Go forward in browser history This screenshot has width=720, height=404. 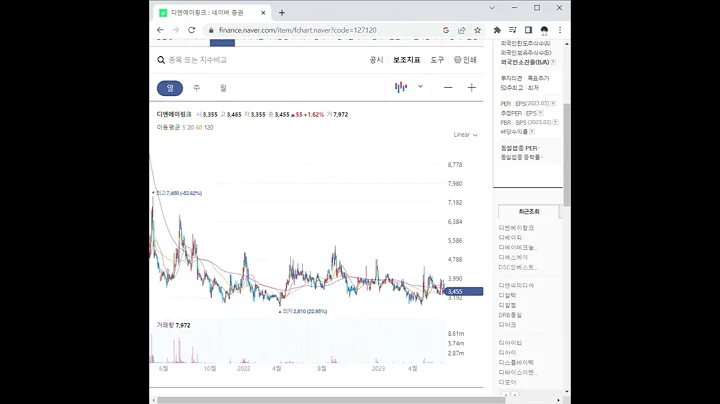pyautogui.click(x=175, y=30)
